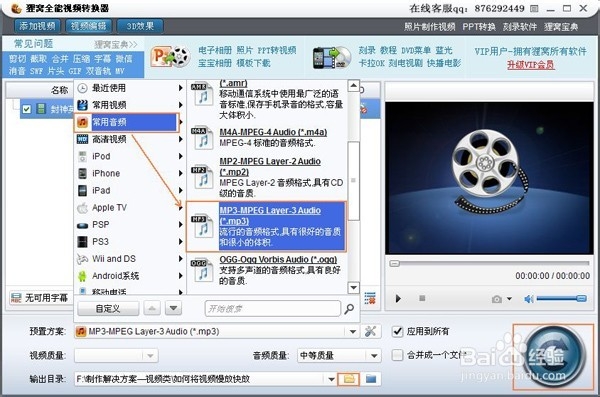Image resolution: width=600 pixels, height=397 pixels.
Task: Click the iPod device icon
Action: click(x=82, y=156)
